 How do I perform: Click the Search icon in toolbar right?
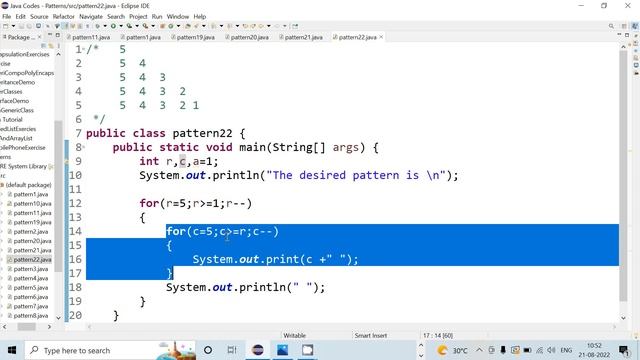[x=611, y=26]
